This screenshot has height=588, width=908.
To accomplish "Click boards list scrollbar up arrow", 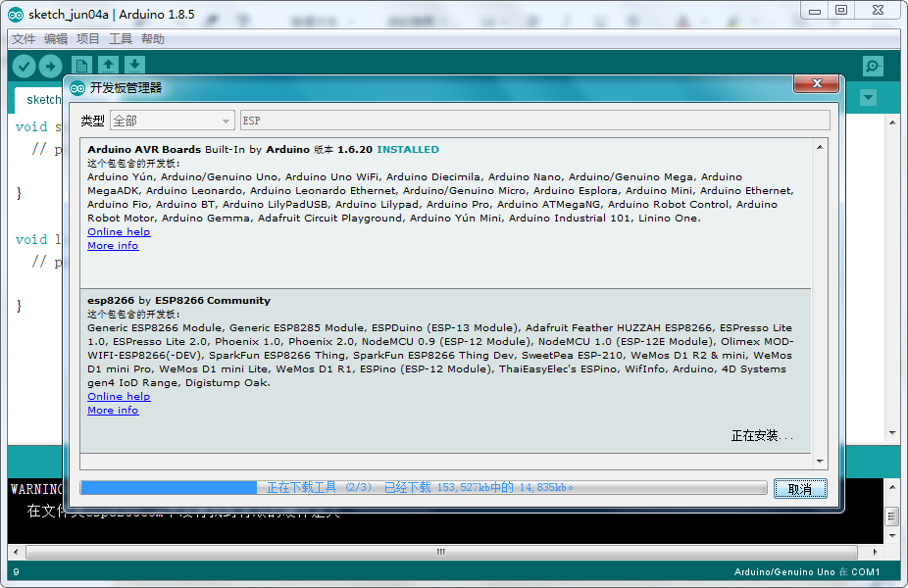I will pos(820,147).
